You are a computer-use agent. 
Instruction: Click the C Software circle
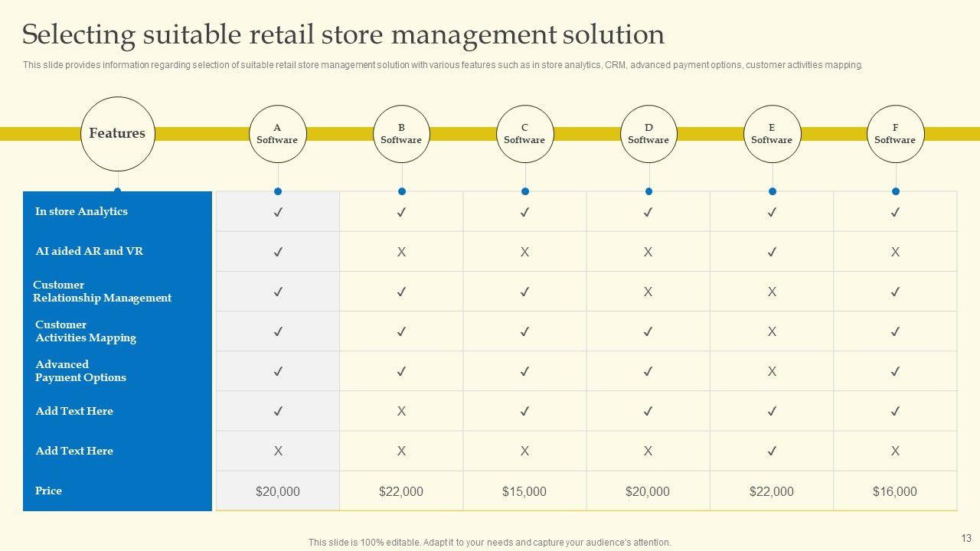(524, 134)
